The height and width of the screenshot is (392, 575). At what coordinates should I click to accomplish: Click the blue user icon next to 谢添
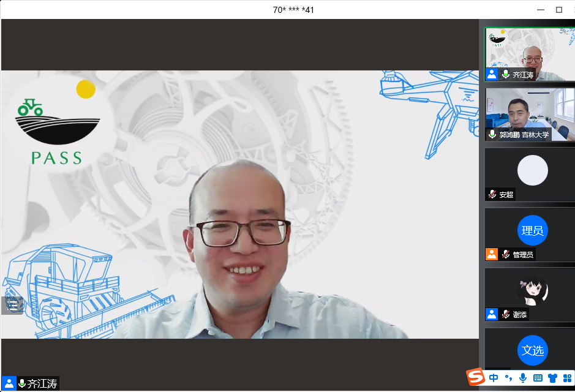pyautogui.click(x=492, y=314)
